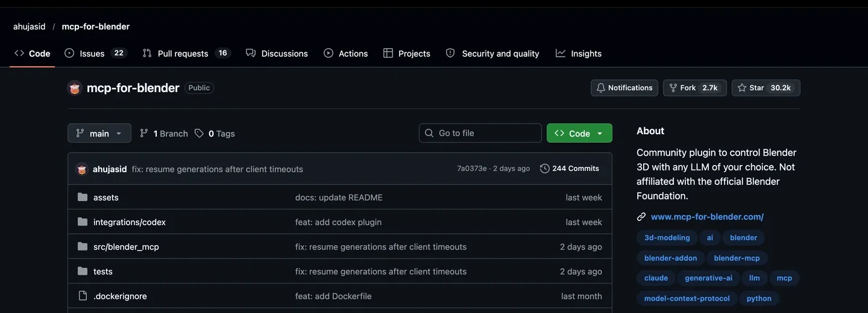The width and height of the screenshot is (868, 313).
Task: Click the src/blender_mcp folder icon
Action: click(x=83, y=247)
